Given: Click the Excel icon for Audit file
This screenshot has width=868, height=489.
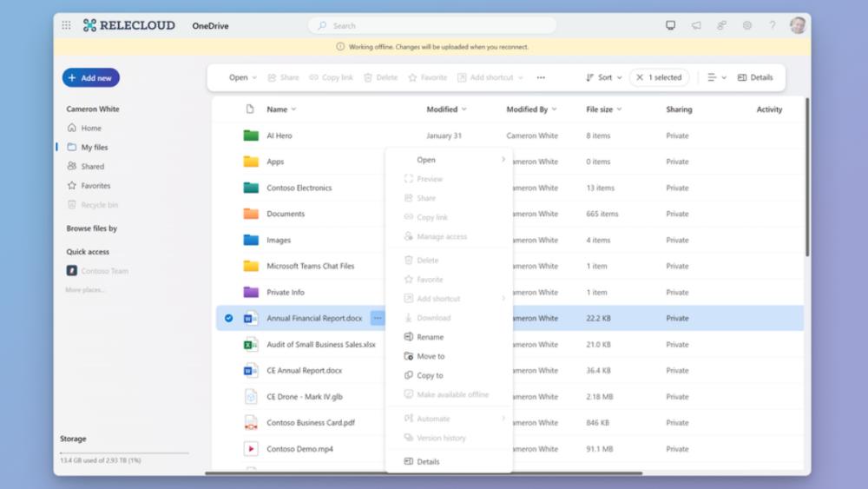Looking at the screenshot, I should coord(251,345).
